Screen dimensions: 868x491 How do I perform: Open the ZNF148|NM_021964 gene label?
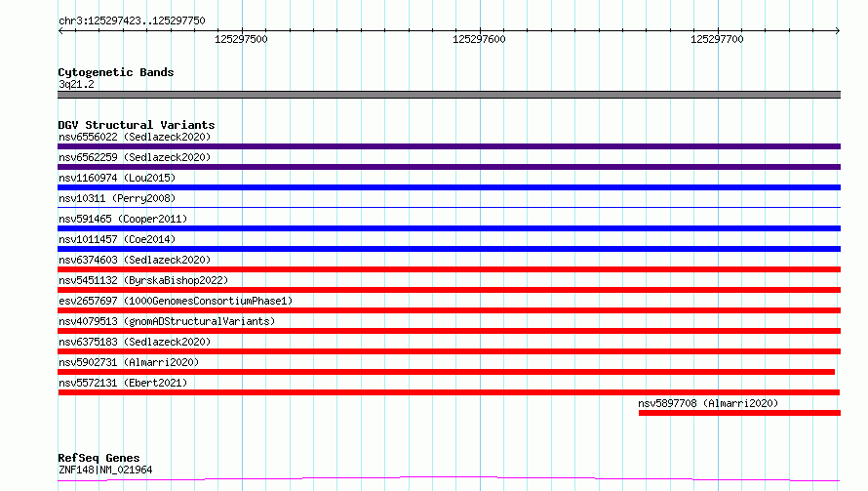coord(105,470)
